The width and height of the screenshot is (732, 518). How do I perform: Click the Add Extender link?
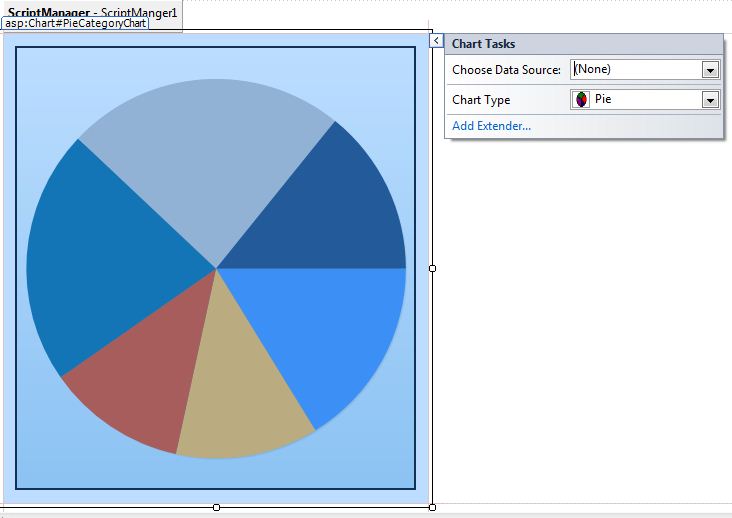pyautogui.click(x=491, y=126)
